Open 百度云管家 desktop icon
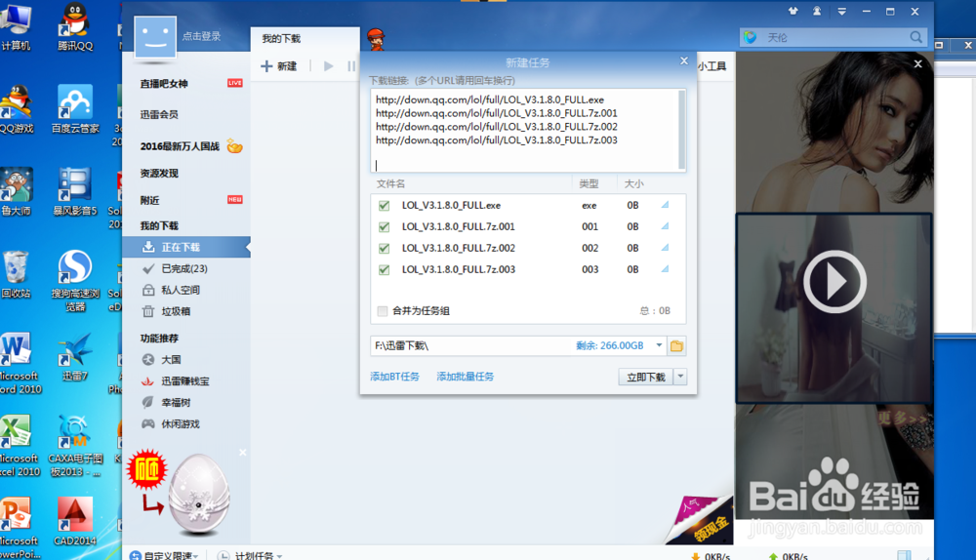Viewport: 976px width, 560px height. tap(75, 109)
